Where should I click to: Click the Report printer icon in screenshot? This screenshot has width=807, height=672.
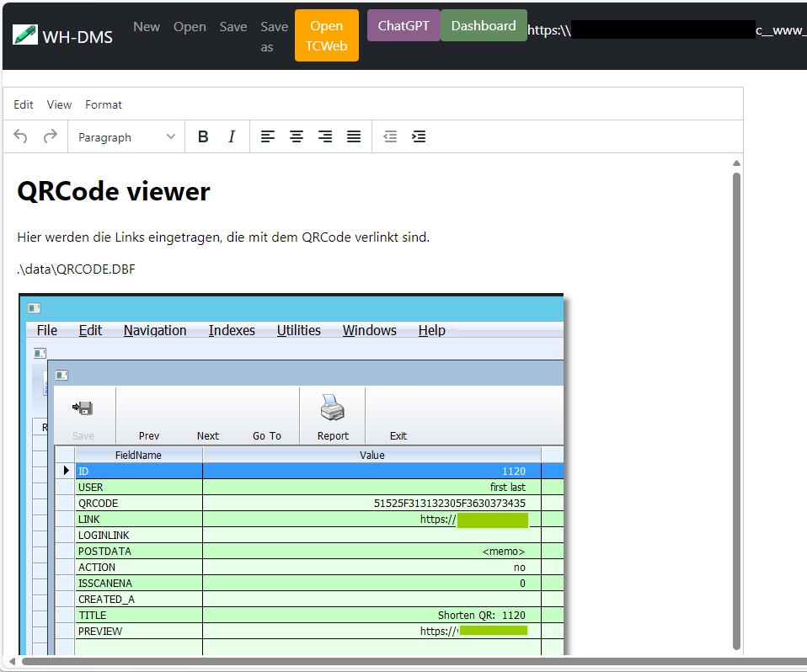[x=333, y=408]
